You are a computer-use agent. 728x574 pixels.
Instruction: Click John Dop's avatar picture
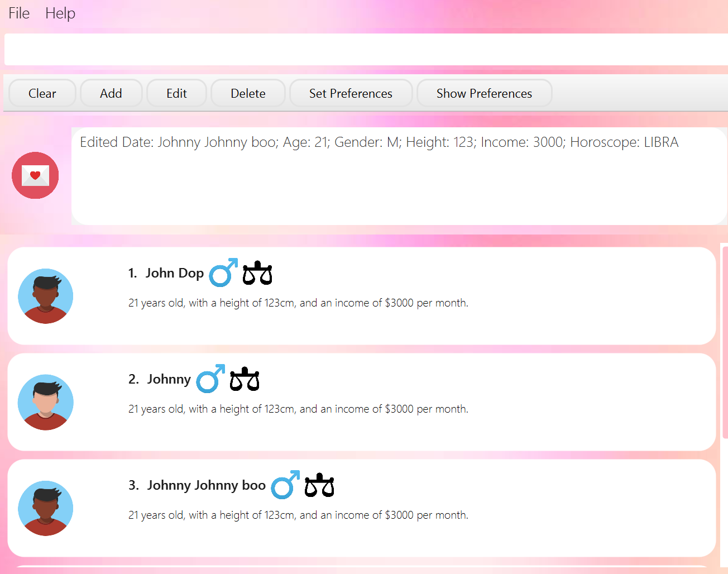(x=46, y=296)
